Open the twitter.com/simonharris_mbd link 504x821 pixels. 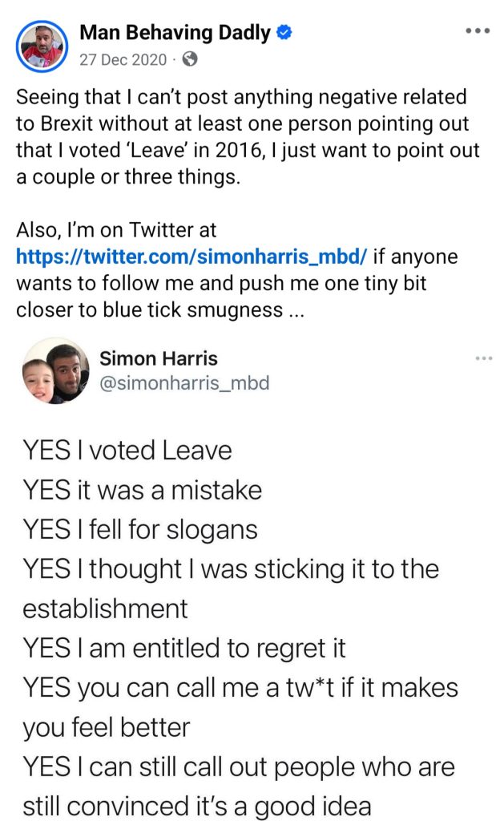click(192, 258)
